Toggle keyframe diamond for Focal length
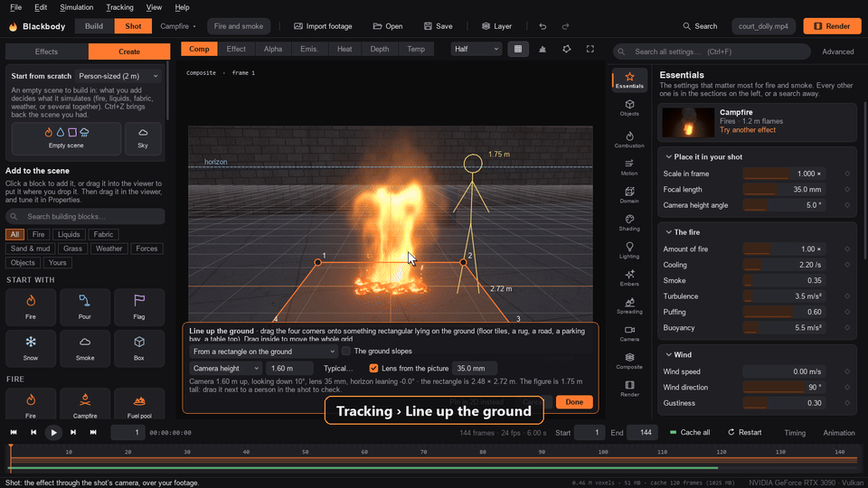The image size is (868, 488). coord(847,189)
